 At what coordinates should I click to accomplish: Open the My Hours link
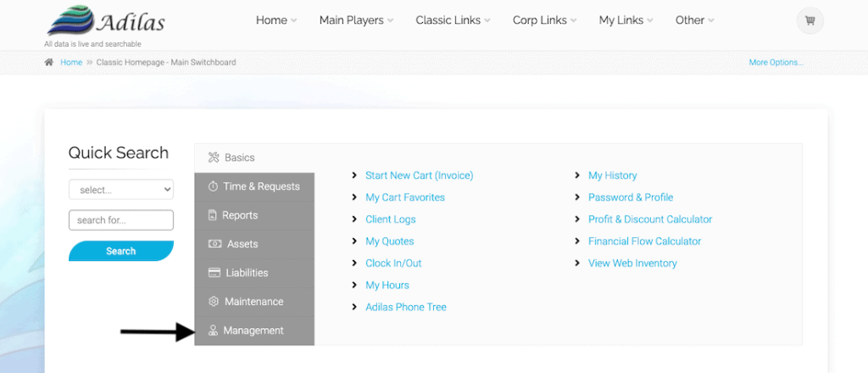tap(387, 285)
